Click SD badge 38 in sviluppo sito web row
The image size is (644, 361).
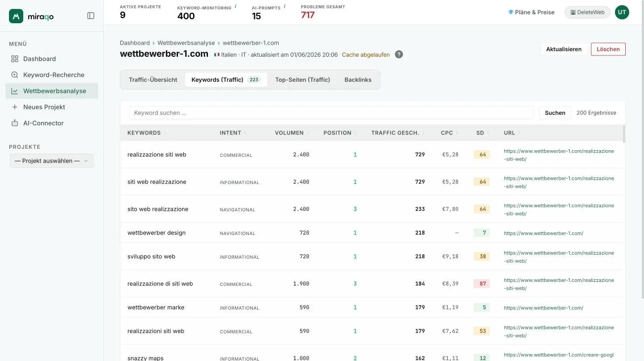[482, 256]
